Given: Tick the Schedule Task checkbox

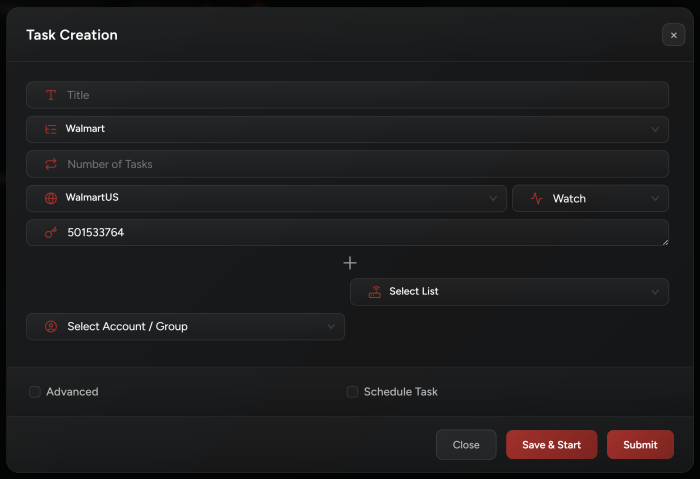Looking at the screenshot, I should (x=352, y=392).
